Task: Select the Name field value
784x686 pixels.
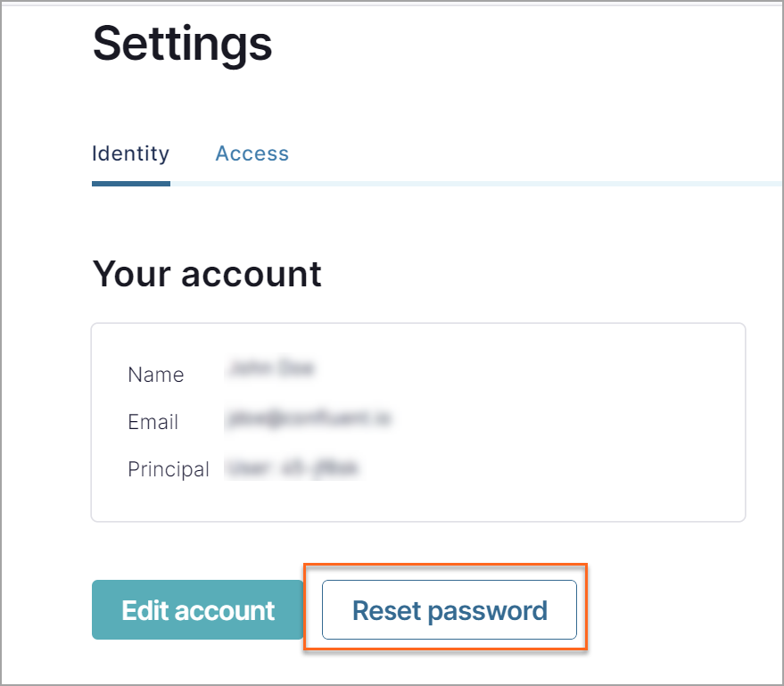Action: point(272,368)
